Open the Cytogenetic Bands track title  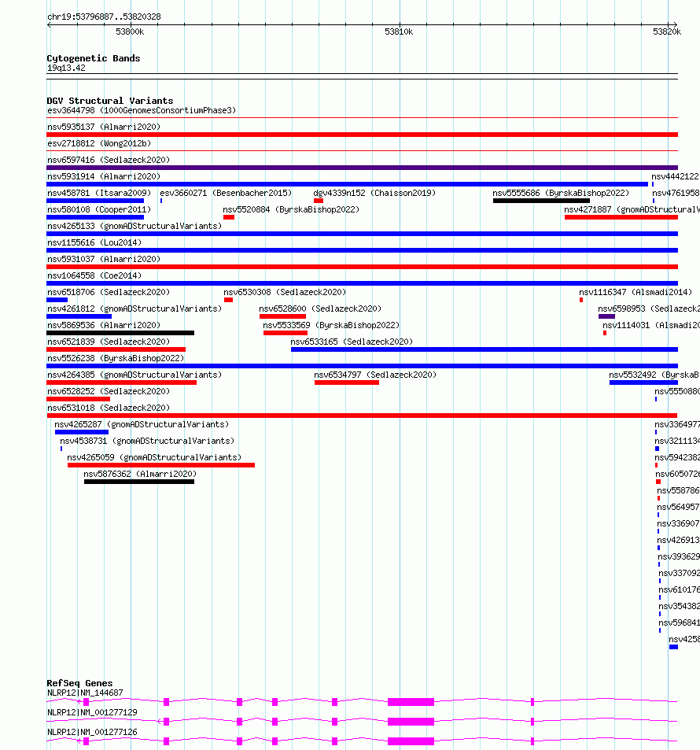tap(94, 58)
